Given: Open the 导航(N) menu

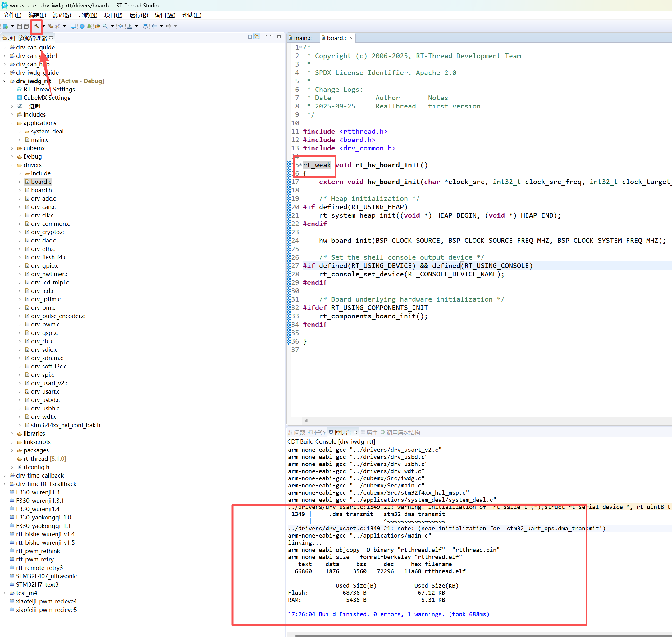Looking at the screenshot, I should (x=88, y=15).
